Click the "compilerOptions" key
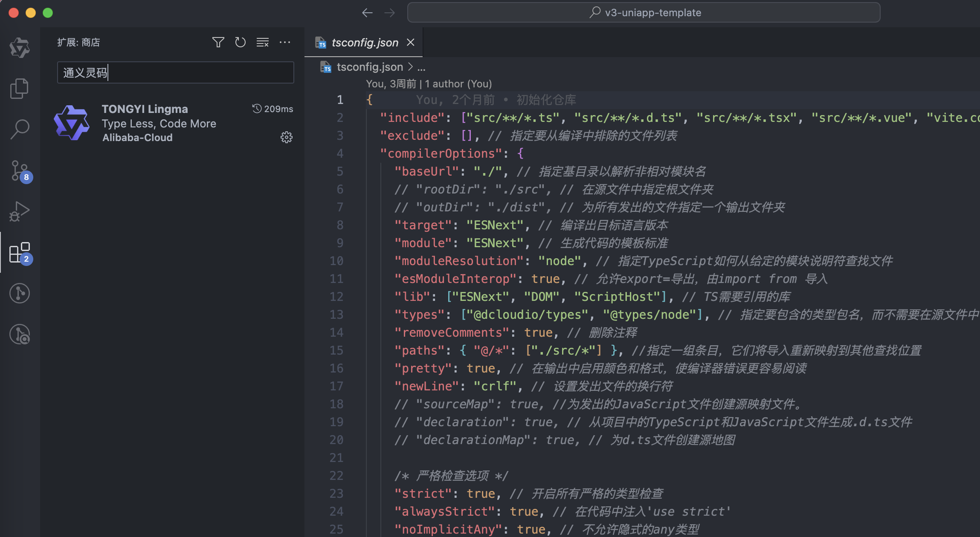980x537 pixels. click(441, 153)
